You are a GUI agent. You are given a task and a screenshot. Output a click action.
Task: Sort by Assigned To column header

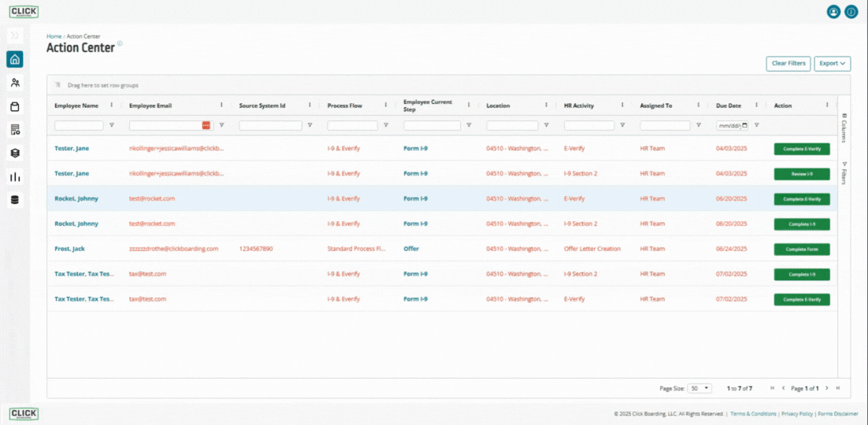(x=656, y=105)
